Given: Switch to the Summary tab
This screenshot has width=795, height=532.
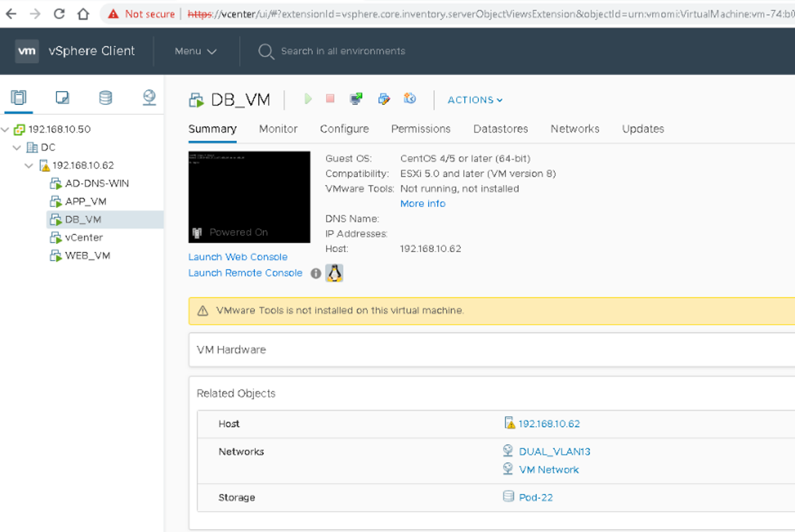Looking at the screenshot, I should [x=212, y=128].
